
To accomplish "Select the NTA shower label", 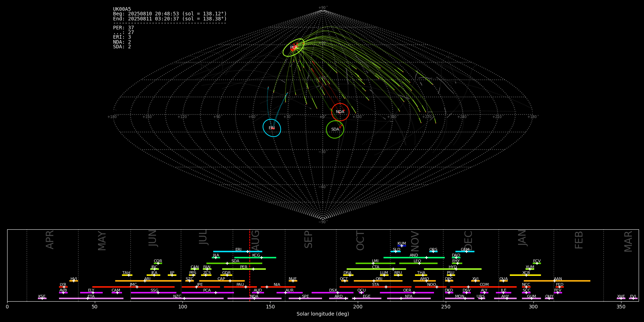I will (x=409, y=297).
